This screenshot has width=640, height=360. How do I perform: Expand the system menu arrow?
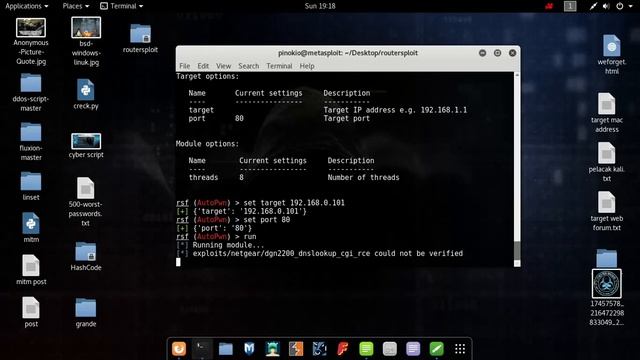point(631,6)
